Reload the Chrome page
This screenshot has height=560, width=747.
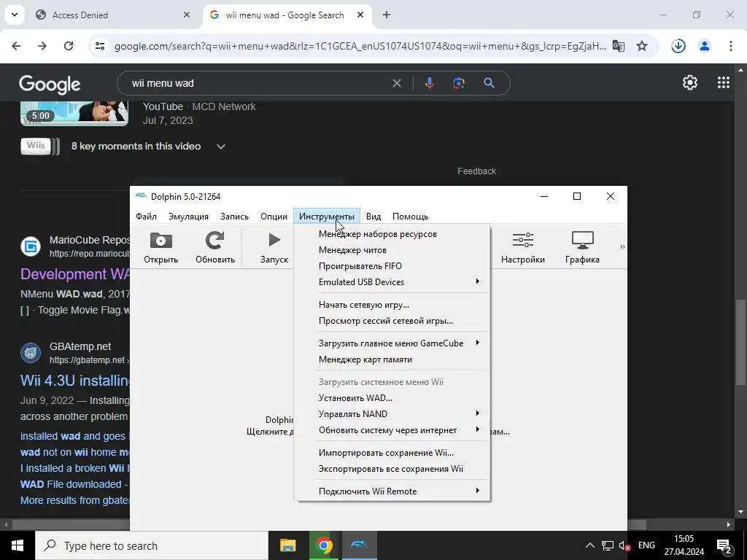(69, 46)
